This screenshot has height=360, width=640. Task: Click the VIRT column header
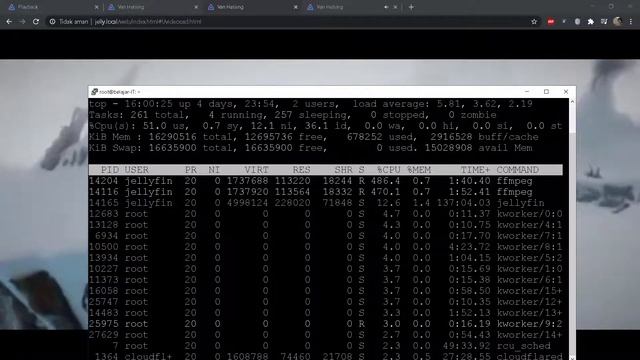[256, 170]
